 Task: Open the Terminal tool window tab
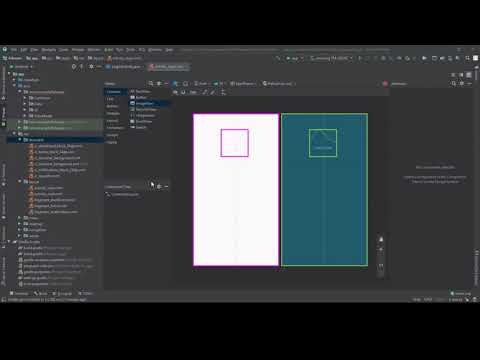pos(19,293)
